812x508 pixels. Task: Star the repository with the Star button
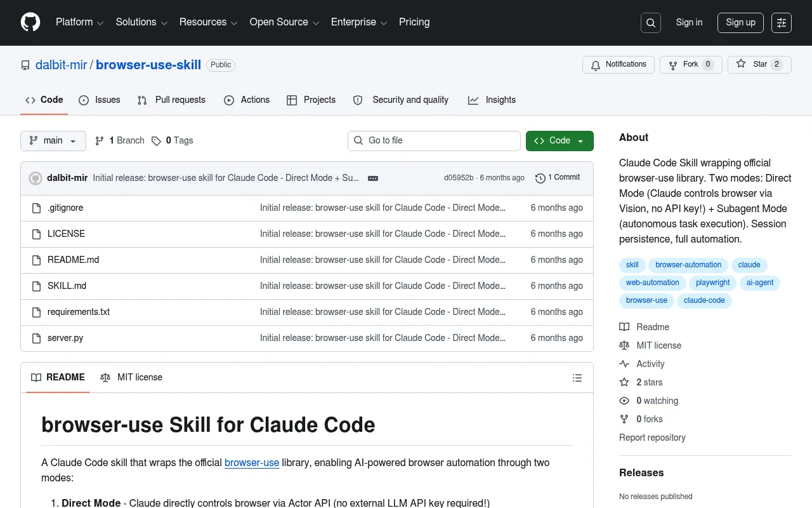coord(759,65)
